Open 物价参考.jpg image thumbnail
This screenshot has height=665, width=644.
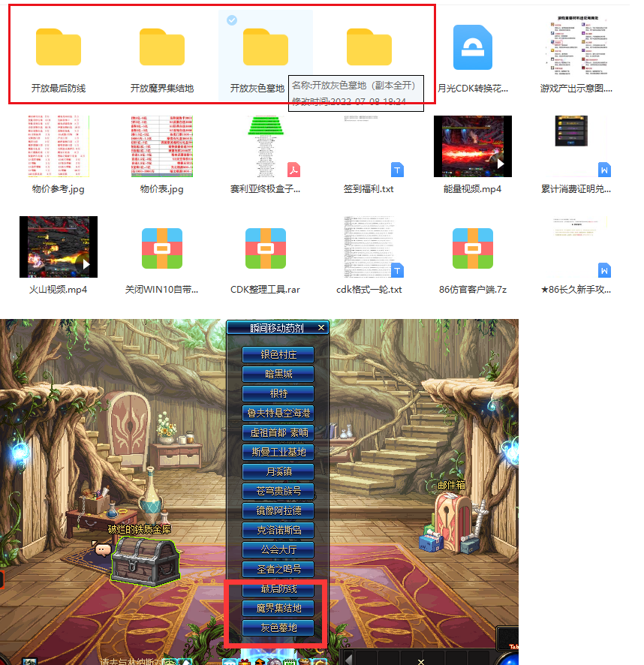pyautogui.click(x=59, y=146)
